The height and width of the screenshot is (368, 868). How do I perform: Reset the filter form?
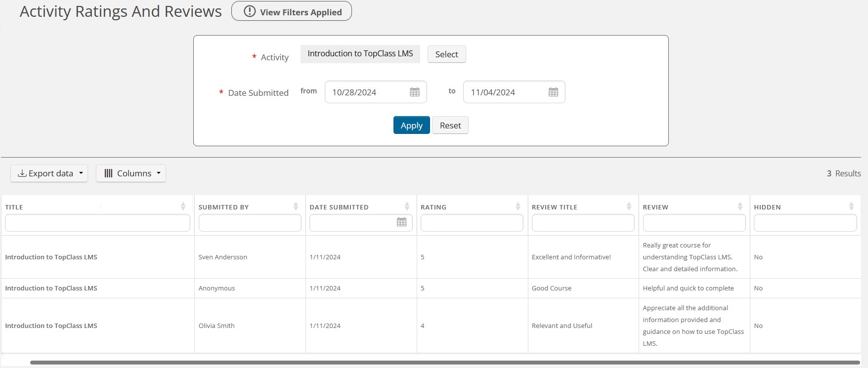tap(450, 125)
